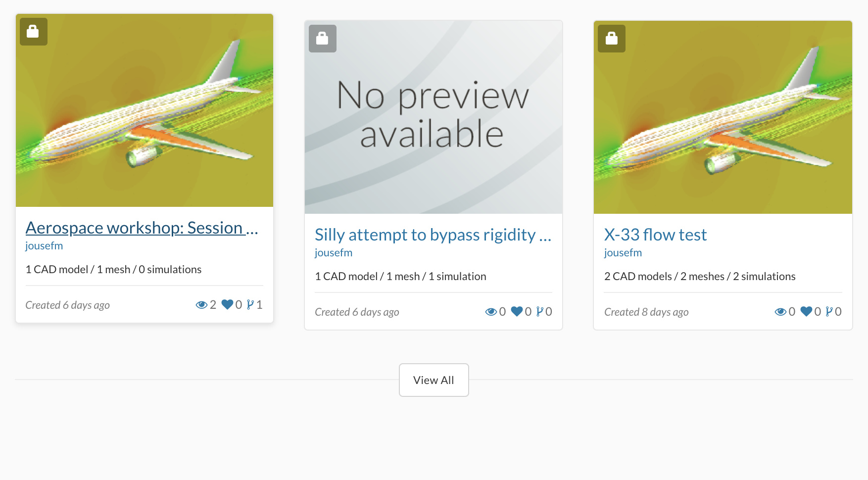Click fork icon on Aerospace workshop card

[x=250, y=305]
